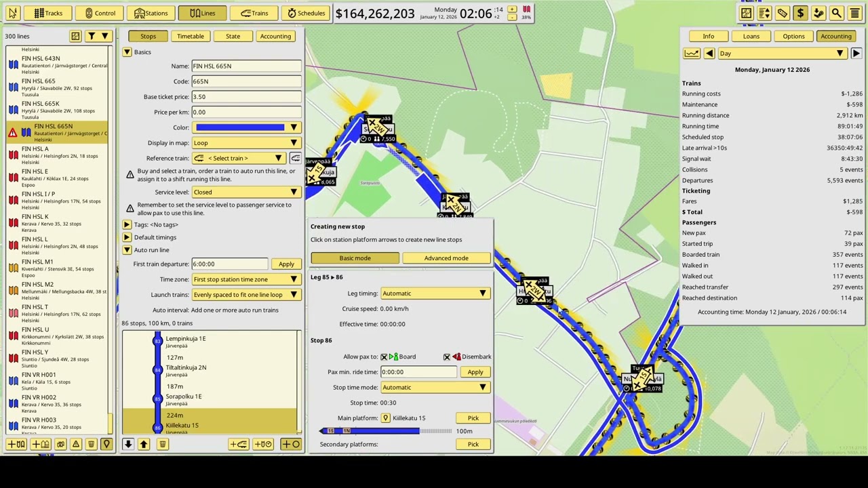Open Display in map dropdown
Image resolution: width=868 pixels, height=488 pixels.
tap(247, 143)
